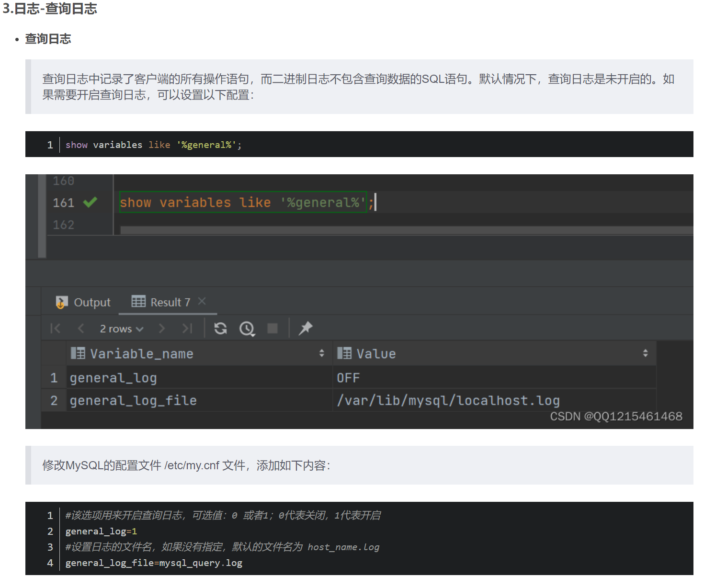Click the Variable_name column header
Image resolution: width=704 pixels, height=588 pixels.
coord(199,354)
